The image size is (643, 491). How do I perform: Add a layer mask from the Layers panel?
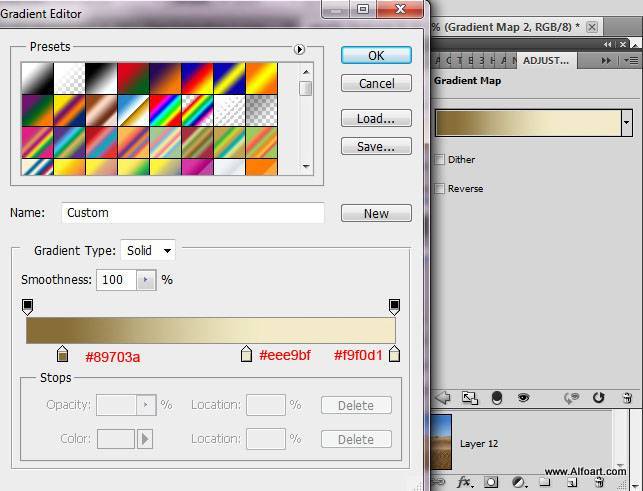click(x=492, y=481)
